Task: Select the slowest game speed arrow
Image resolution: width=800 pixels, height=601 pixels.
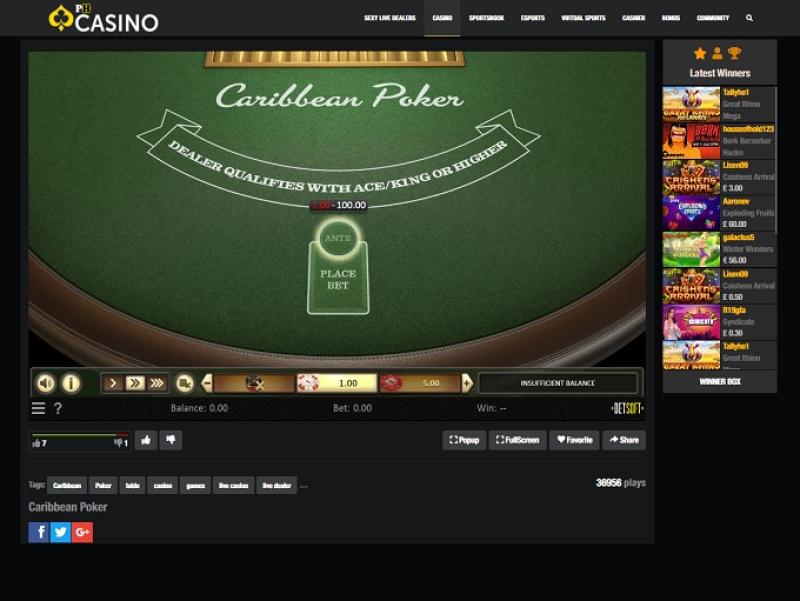Action: coord(113,383)
